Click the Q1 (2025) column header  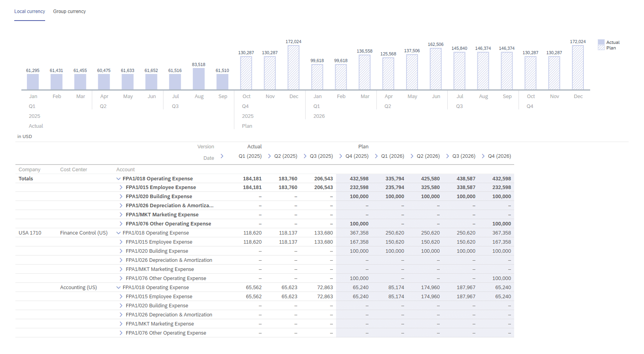tap(250, 156)
